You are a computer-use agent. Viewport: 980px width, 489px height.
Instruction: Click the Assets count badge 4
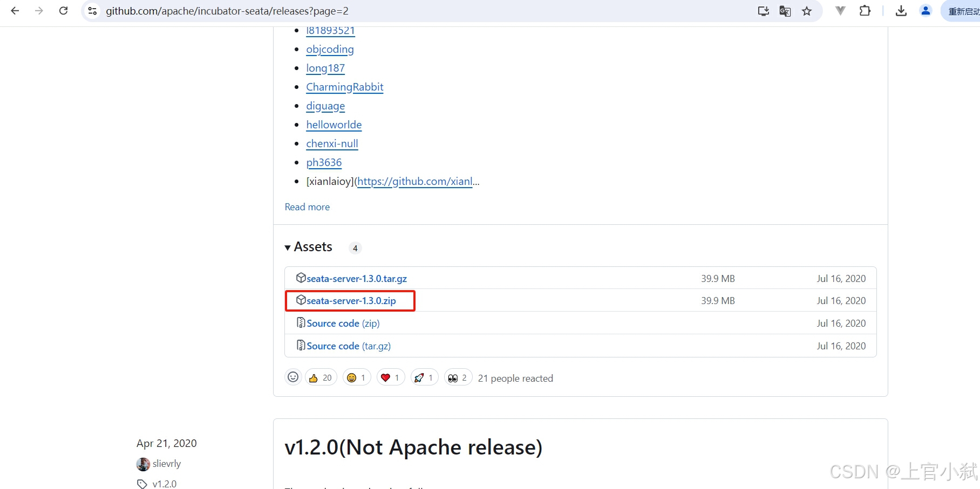(355, 248)
